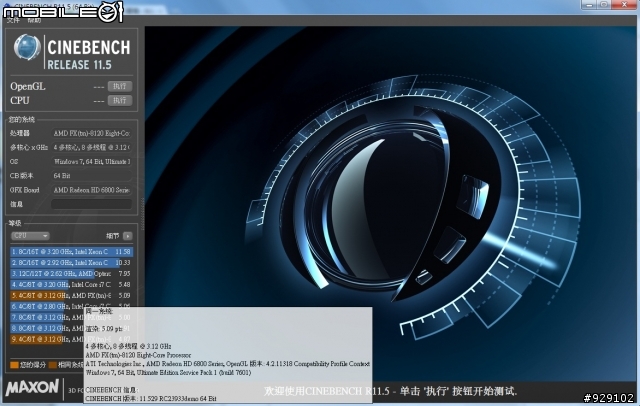This screenshot has height=406, width=640.
Task: Open the 帮助 menu
Action: 34,20
